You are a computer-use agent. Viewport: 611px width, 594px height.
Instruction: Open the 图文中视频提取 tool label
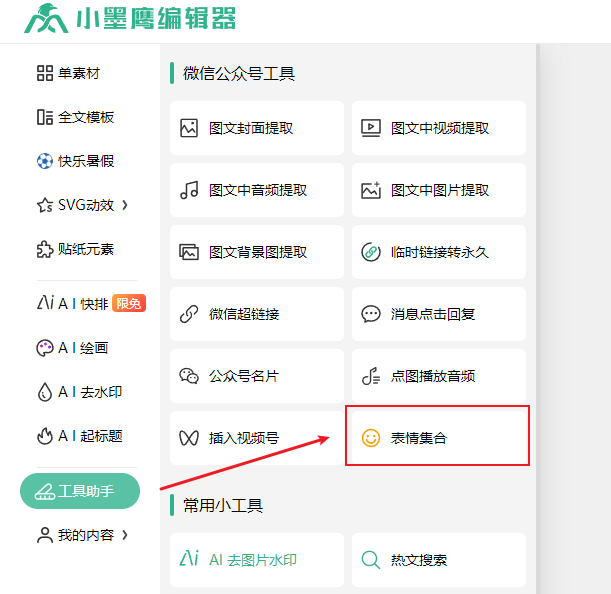pos(440,128)
